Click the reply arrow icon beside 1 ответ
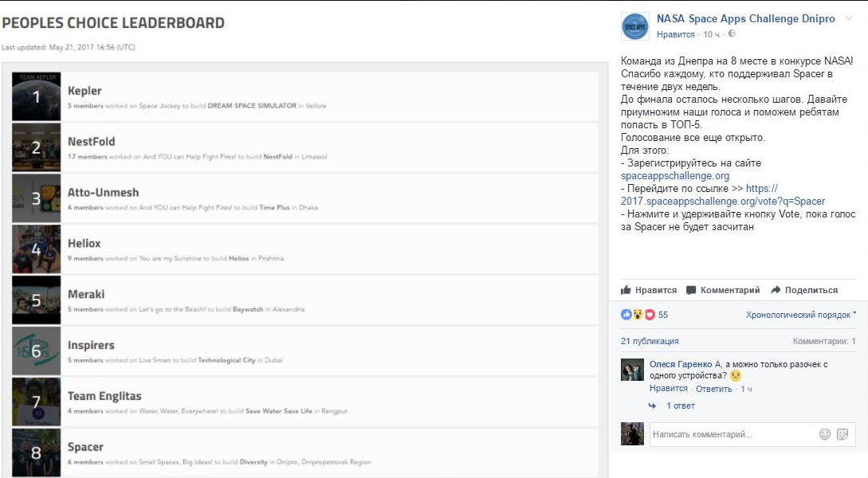Viewport: 868px width, 478px height. coord(652,406)
